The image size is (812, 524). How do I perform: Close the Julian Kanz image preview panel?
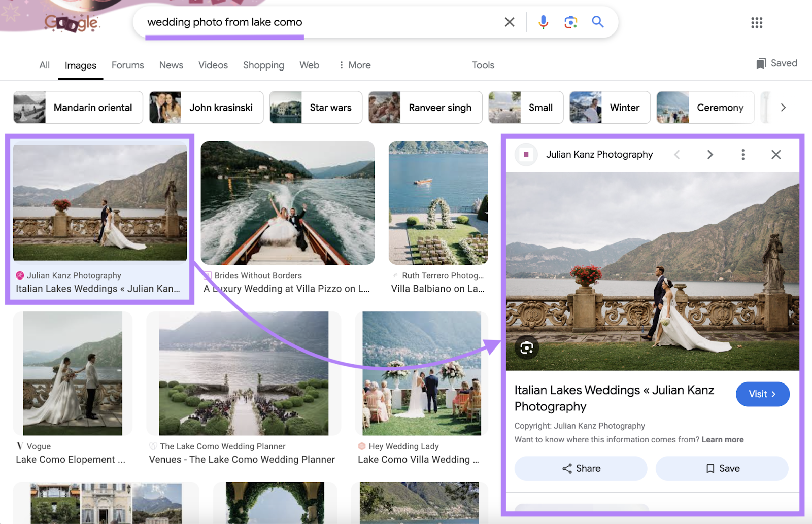pyautogui.click(x=776, y=154)
